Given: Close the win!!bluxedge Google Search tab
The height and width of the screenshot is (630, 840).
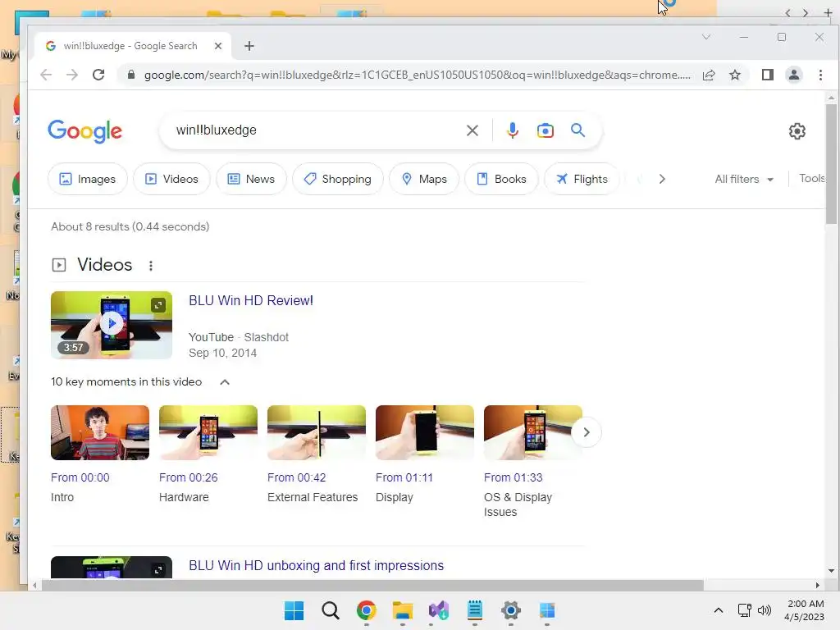Looking at the screenshot, I should (218, 46).
